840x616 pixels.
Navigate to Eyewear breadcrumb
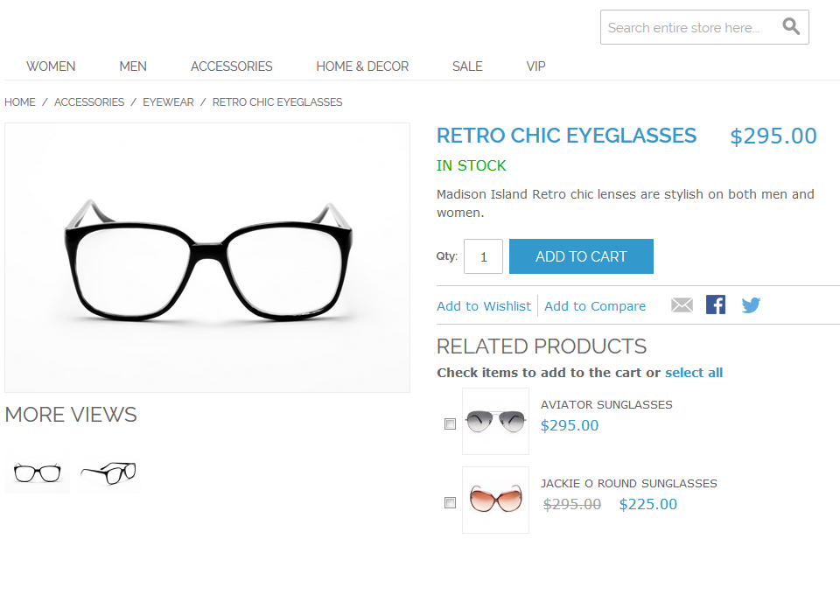[x=168, y=102]
